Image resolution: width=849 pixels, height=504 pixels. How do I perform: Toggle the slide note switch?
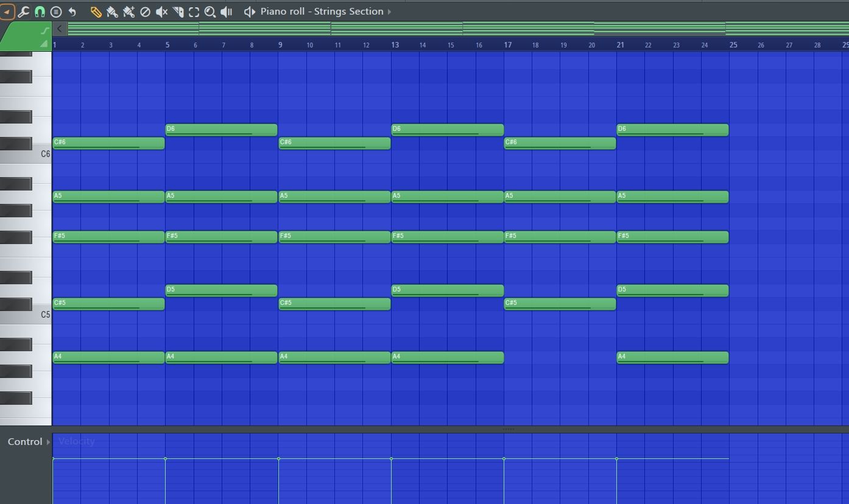[44, 30]
